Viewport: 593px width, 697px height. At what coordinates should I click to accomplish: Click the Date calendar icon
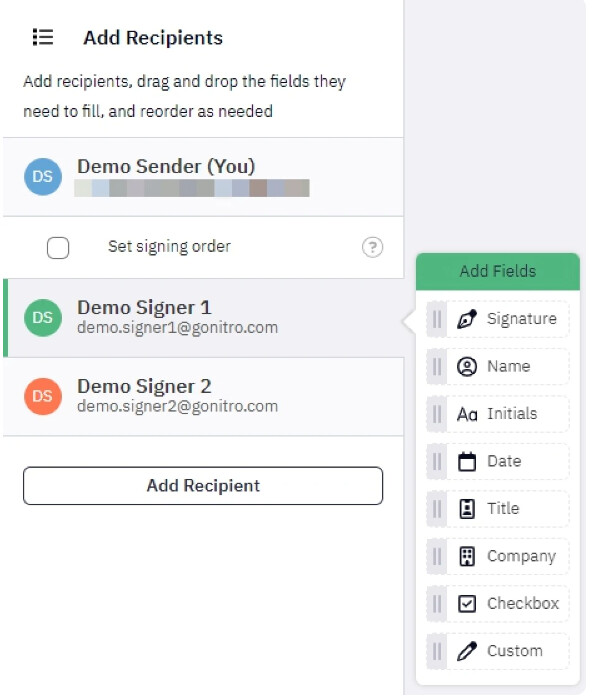click(x=467, y=461)
